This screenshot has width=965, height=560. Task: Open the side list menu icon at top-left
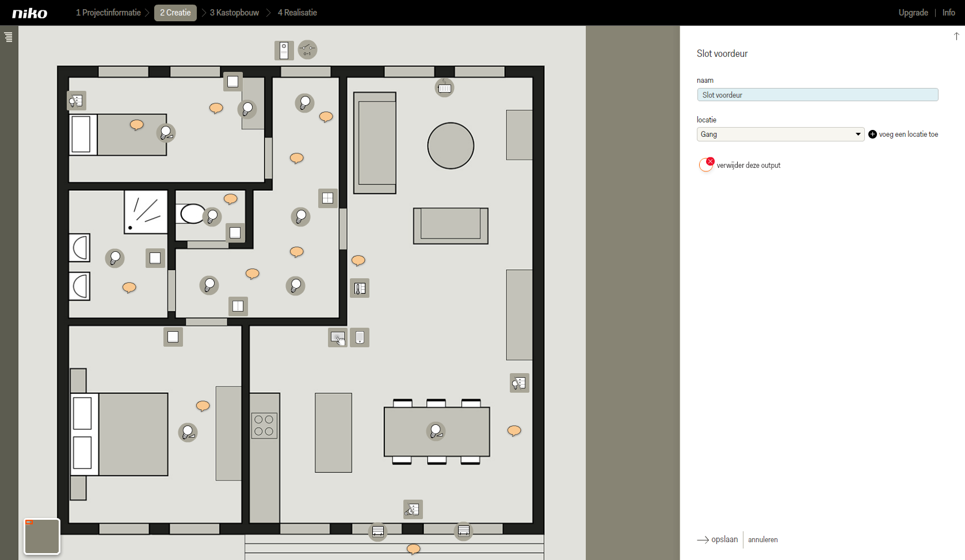[9, 37]
